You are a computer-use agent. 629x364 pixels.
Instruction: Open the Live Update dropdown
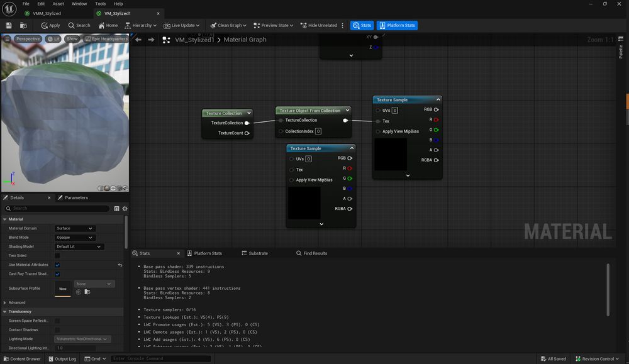[x=181, y=25]
